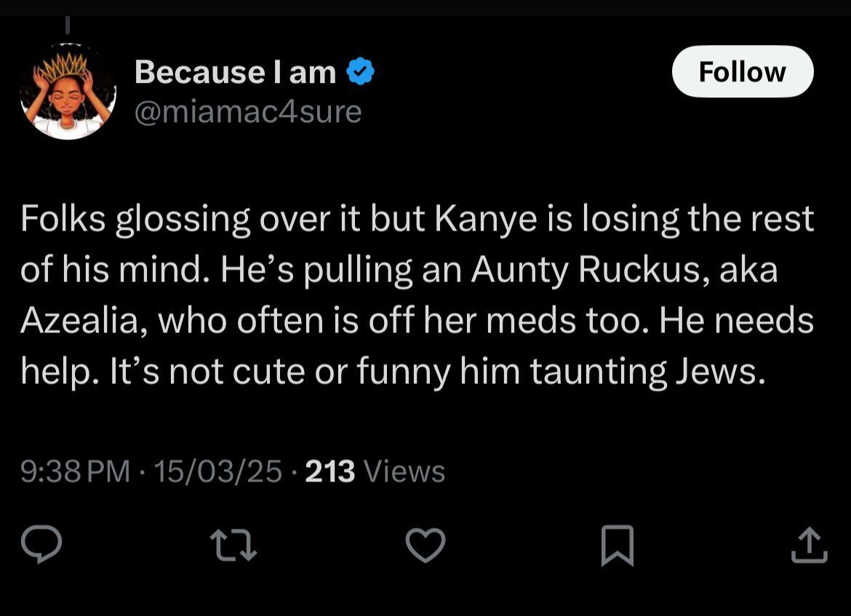This screenshot has width=851, height=616.
Task: Like the tweet with the heart icon
Action: point(425,545)
